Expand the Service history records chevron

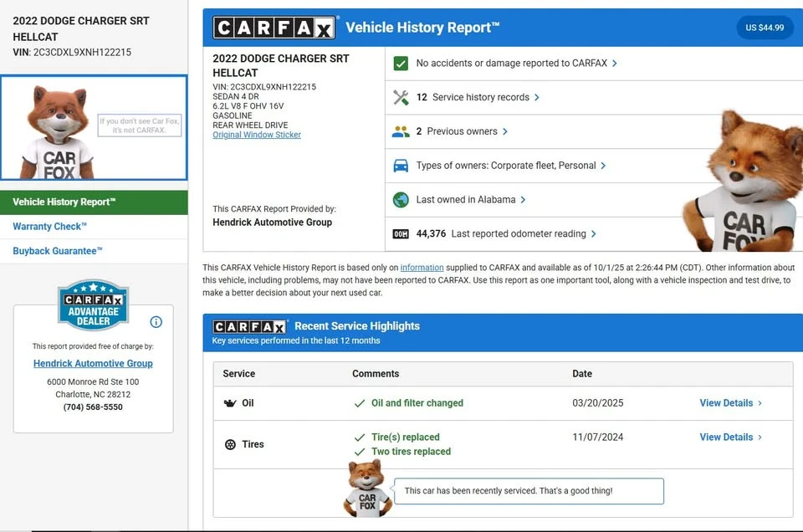point(537,97)
